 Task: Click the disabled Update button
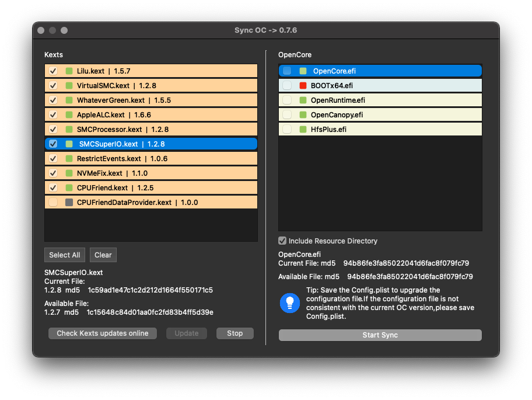click(x=187, y=333)
